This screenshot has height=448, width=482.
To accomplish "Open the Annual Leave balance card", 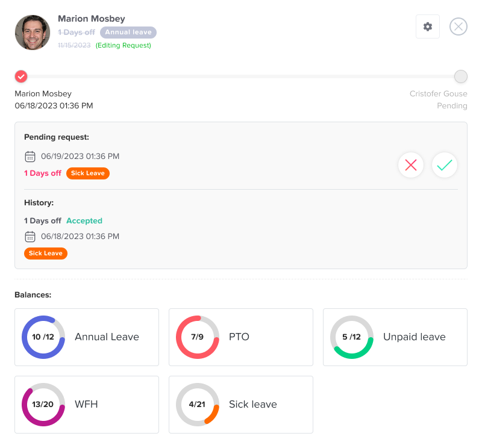I will 87,337.
